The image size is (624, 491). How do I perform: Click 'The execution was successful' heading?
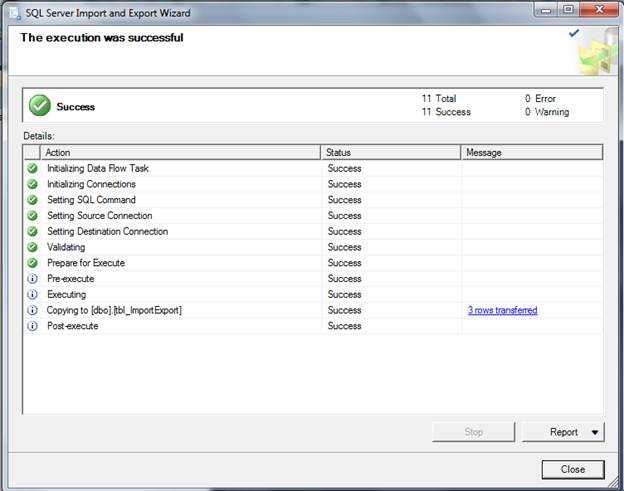(x=102, y=37)
